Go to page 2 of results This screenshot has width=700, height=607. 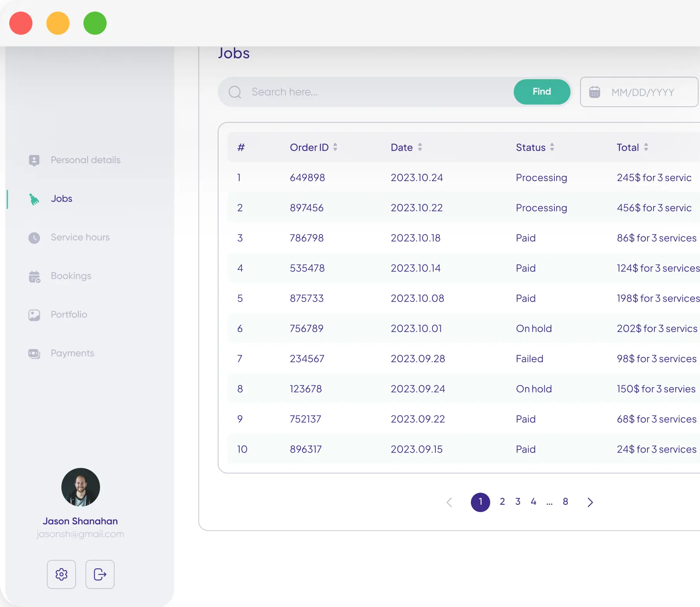502,502
